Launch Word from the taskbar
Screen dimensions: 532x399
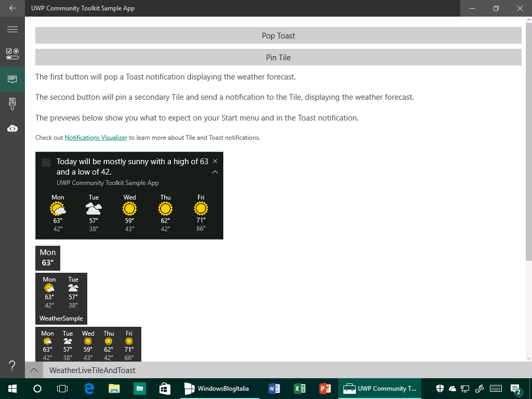274,389
